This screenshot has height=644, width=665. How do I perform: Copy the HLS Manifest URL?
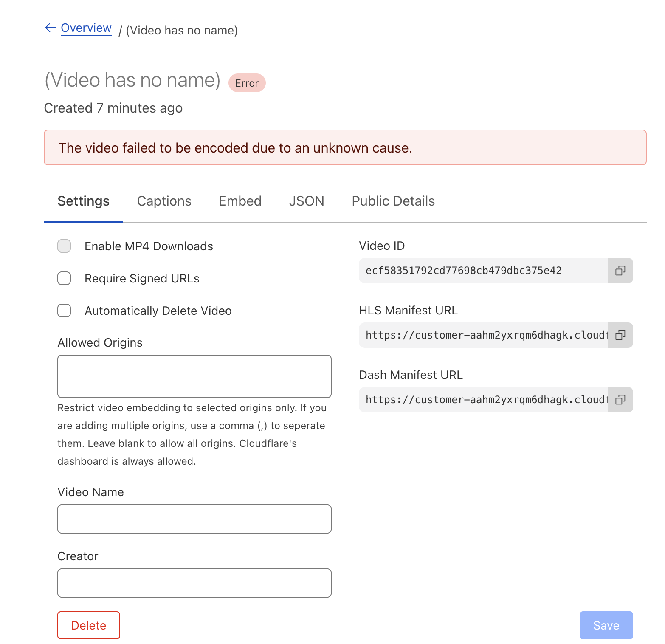point(620,335)
